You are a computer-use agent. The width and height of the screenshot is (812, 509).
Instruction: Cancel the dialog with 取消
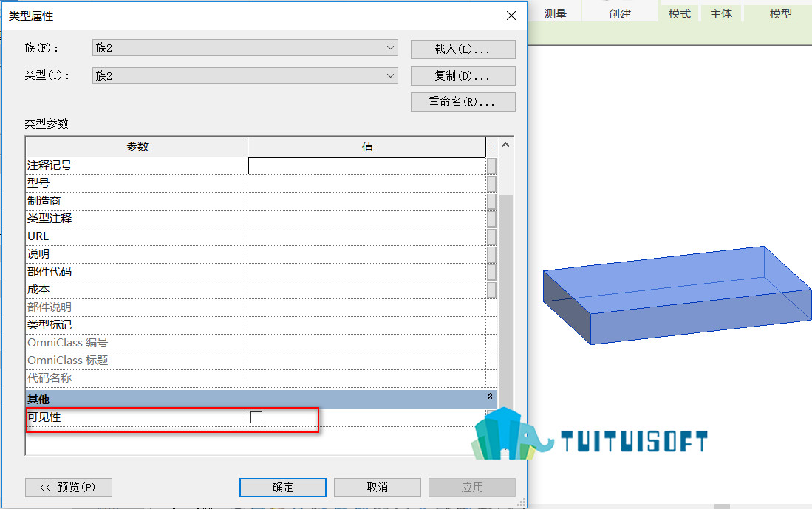click(378, 488)
